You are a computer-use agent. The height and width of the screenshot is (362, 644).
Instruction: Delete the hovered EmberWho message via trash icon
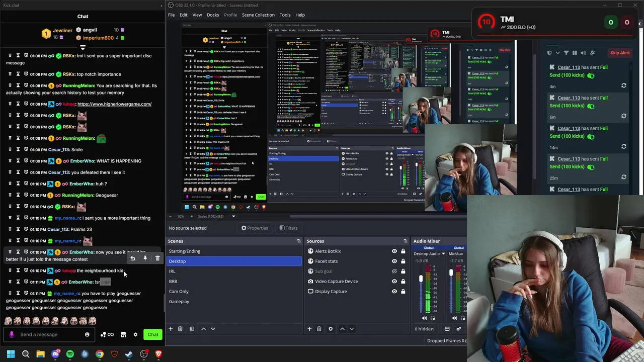pos(157,258)
